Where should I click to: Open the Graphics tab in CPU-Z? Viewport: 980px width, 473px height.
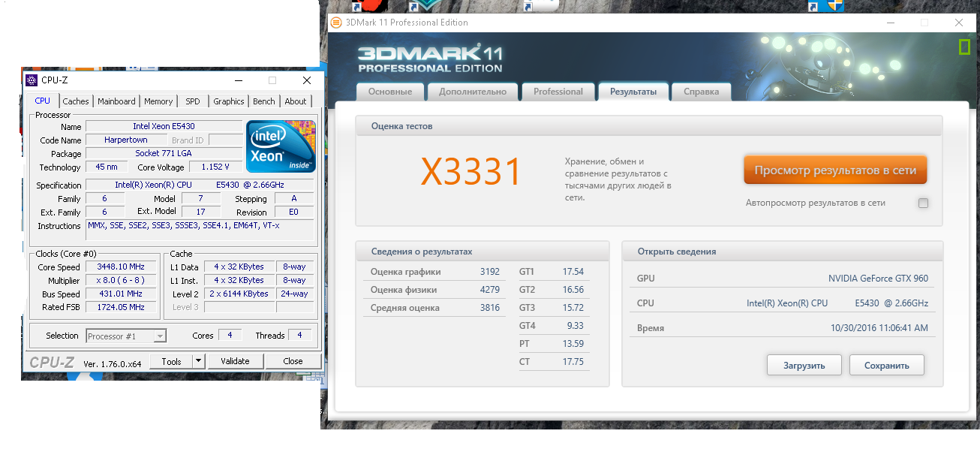coord(229,101)
